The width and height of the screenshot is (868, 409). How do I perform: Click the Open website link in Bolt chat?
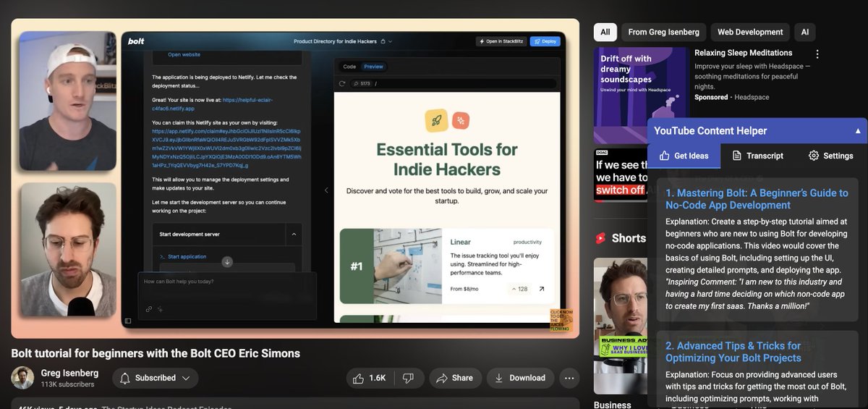click(184, 54)
